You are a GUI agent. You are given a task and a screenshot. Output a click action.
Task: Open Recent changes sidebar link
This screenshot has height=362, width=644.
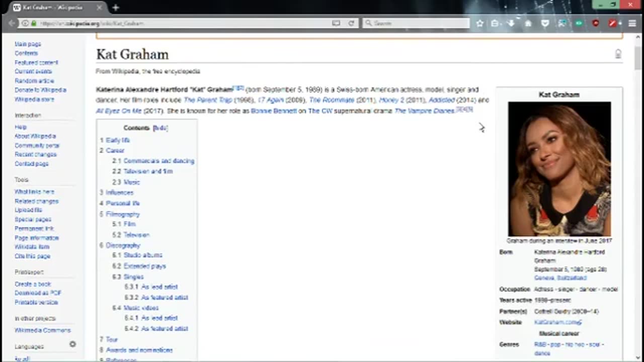coord(35,154)
